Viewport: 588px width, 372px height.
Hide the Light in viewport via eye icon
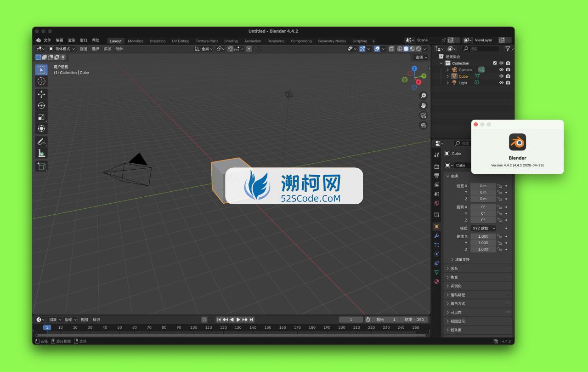501,83
